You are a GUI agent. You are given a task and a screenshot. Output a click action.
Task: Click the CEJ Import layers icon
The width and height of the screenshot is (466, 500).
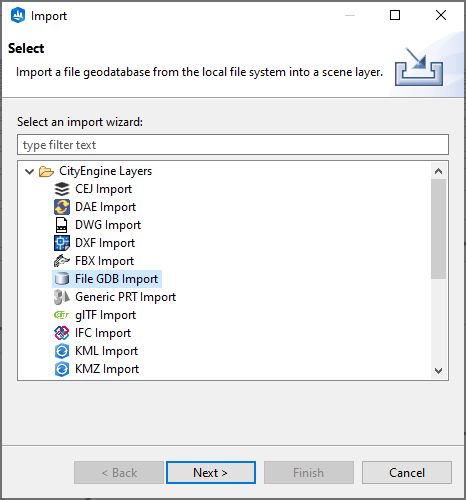pos(62,189)
